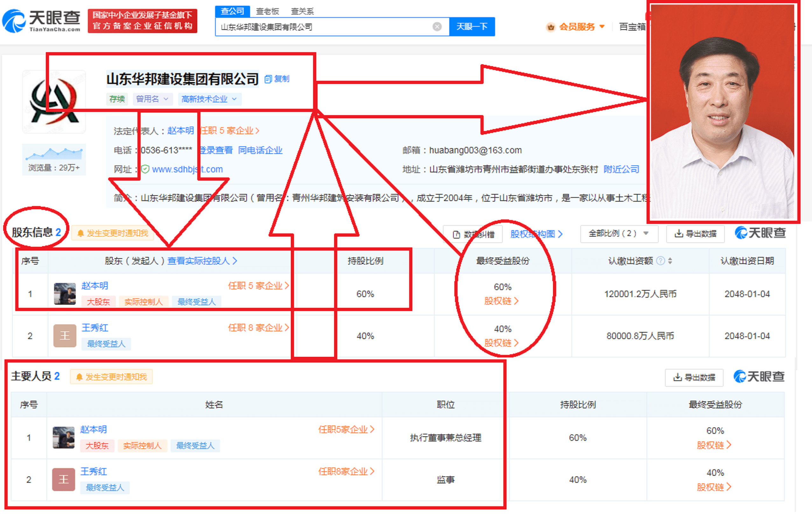This screenshot has width=812, height=526.
Task: Switch to the 查关系 tab
Action: pyautogui.click(x=302, y=11)
